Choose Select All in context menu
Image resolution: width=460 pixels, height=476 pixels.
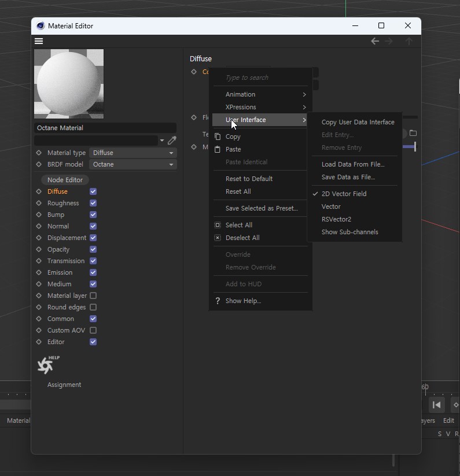260,225
